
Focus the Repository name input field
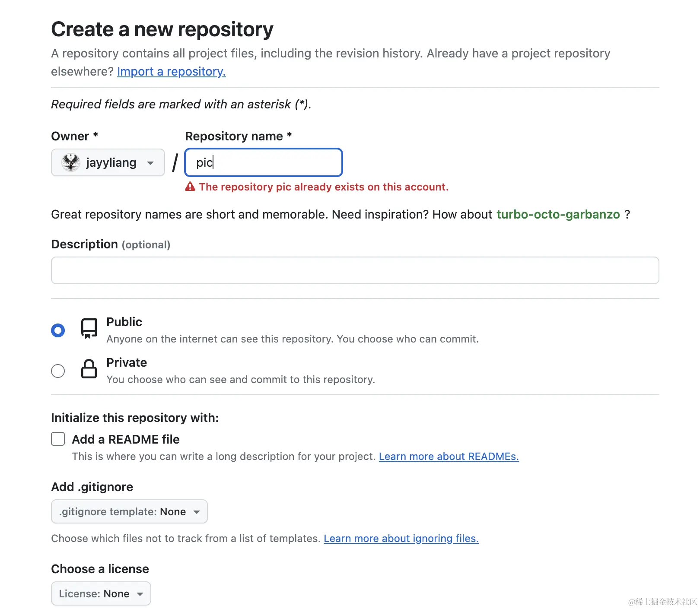[x=264, y=162]
